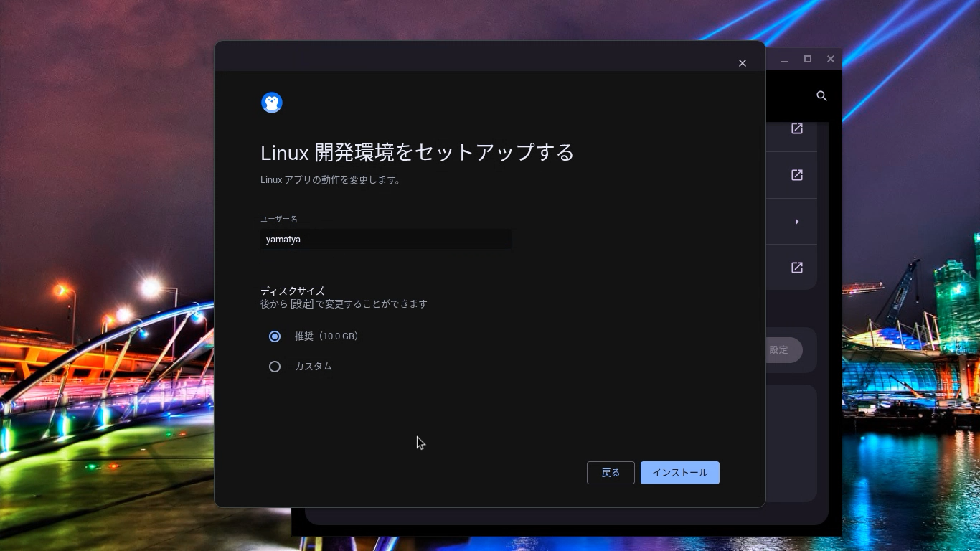Screen dimensions: 980x551
Task: Focus the username field containing yamatya
Action: [385, 239]
